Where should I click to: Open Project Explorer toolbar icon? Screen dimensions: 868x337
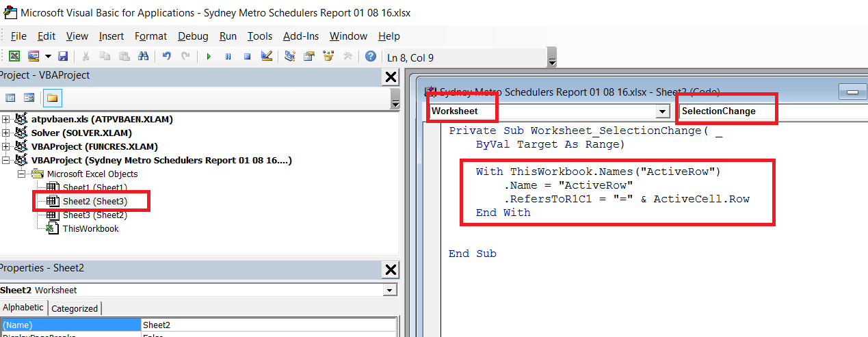(x=290, y=56)
